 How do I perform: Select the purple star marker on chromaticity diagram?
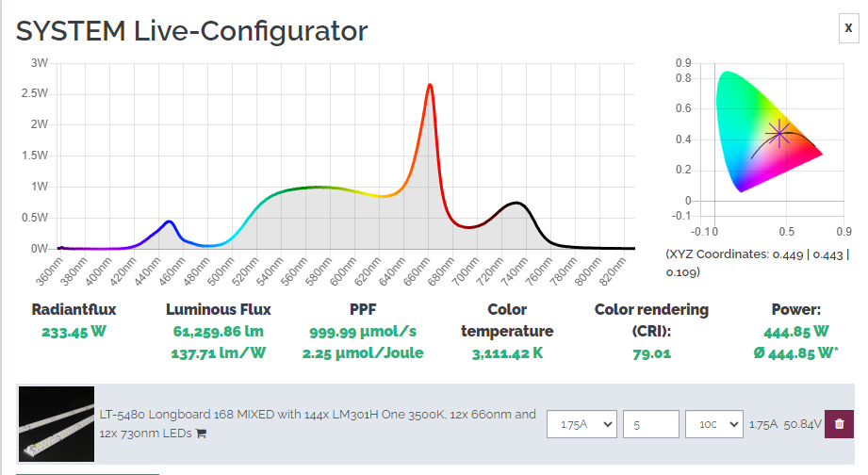pos(779,134)
